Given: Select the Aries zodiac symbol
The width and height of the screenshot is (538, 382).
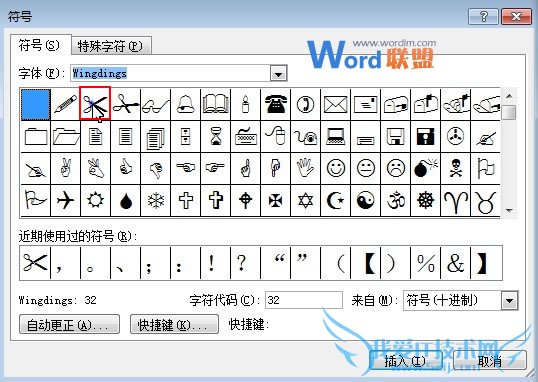Looking at the screenshot, I should (x=456, y=200).
